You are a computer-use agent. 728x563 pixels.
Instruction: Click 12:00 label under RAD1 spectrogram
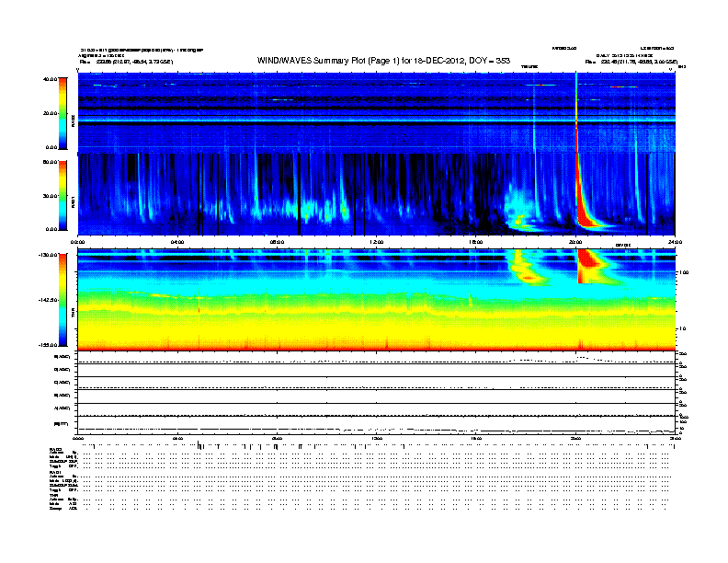coord(377,242)
